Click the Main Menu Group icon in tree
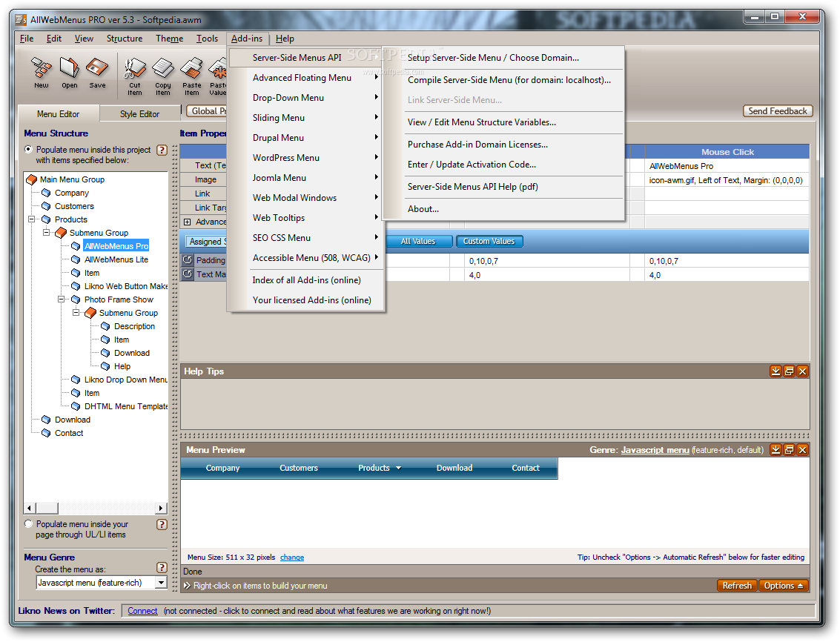Image resolution: width=840 pixels, height=642 pixels. 32,179
